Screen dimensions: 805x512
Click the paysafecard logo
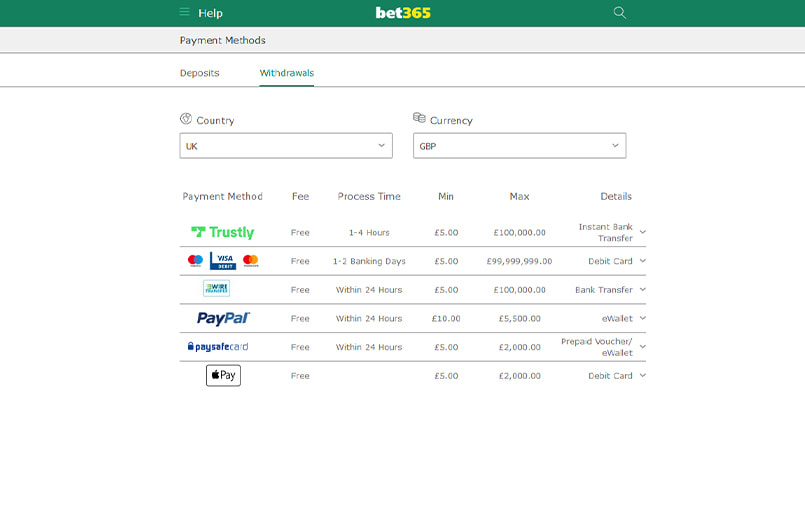[218, 347]
